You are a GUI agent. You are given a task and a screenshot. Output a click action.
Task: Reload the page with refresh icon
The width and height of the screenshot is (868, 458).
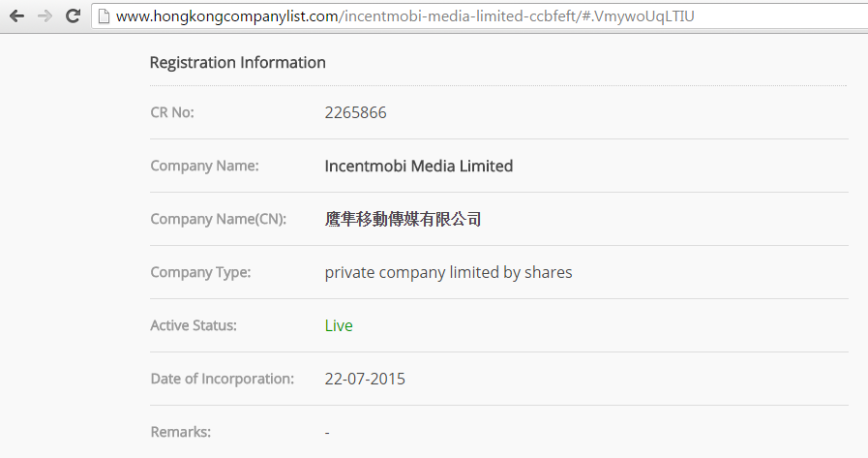[x=73, y=16]
